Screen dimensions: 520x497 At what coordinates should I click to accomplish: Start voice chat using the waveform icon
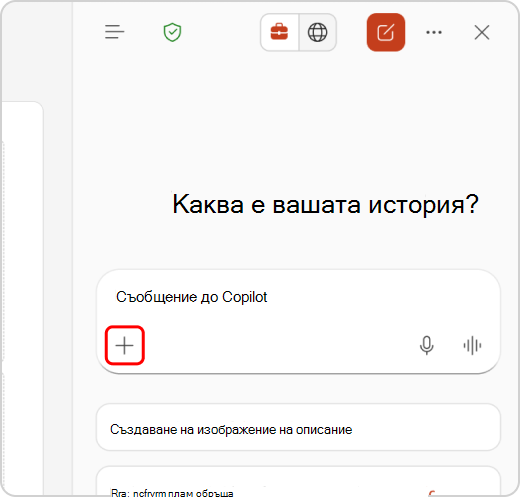pos(472,345)
